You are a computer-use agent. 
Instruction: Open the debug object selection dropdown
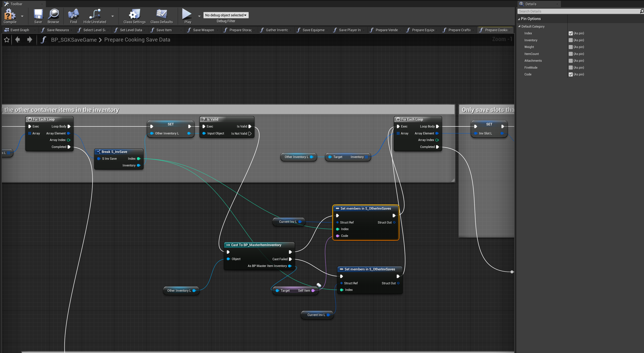point(226,15)
